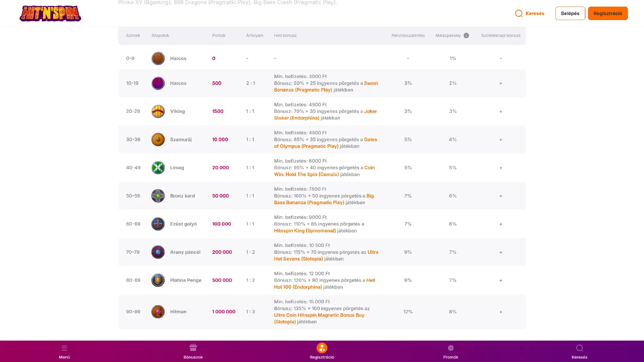Open Ultra Coin Hitnspin Magnetic Bonus Buy link
The height and width of the screenshot is (362, 644).
tap(319, 318)
